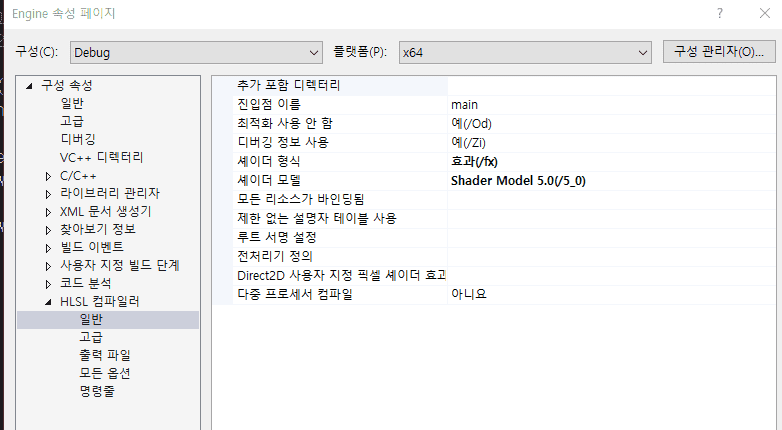
Task: Expand the 사용자 지정 빌드 단계 node
Action: pyautogui.click(x=48, y=266)
